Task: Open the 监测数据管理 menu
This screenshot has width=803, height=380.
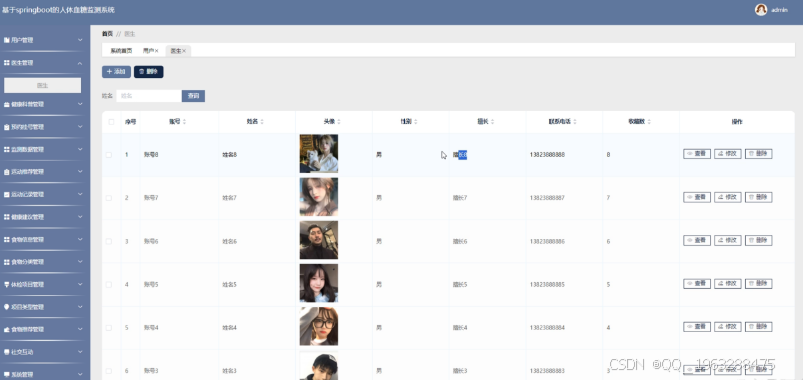Action: point(43,150)
